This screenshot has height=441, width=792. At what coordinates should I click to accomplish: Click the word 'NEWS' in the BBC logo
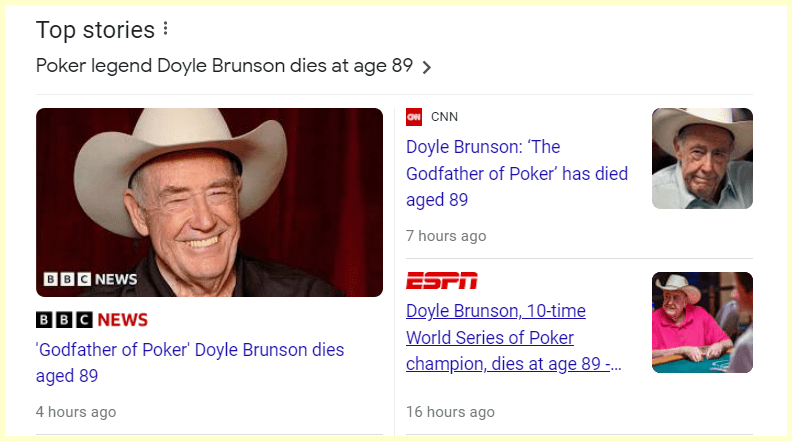pos(122,320)
